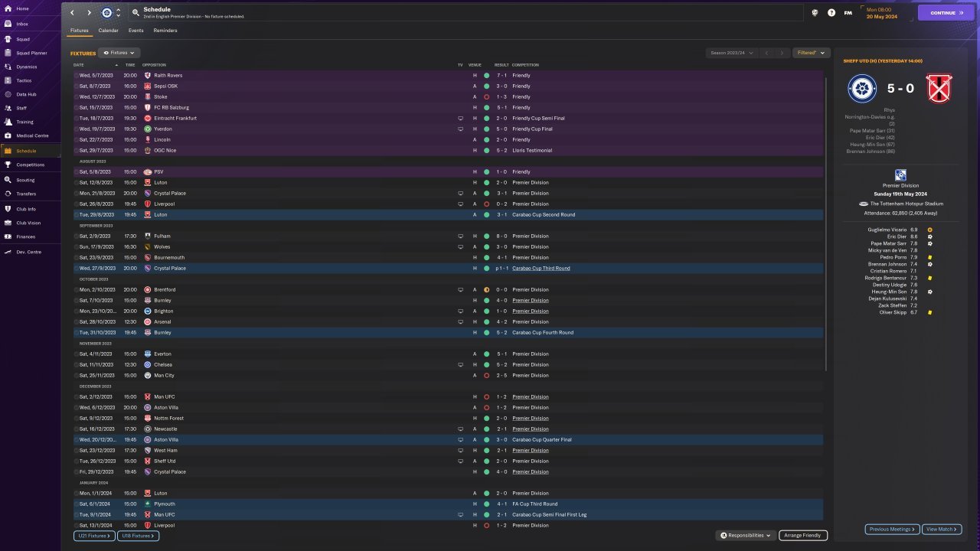The image size is (980, 551).
Task: Switch to the Reminders tab
Action: point(165,31)
